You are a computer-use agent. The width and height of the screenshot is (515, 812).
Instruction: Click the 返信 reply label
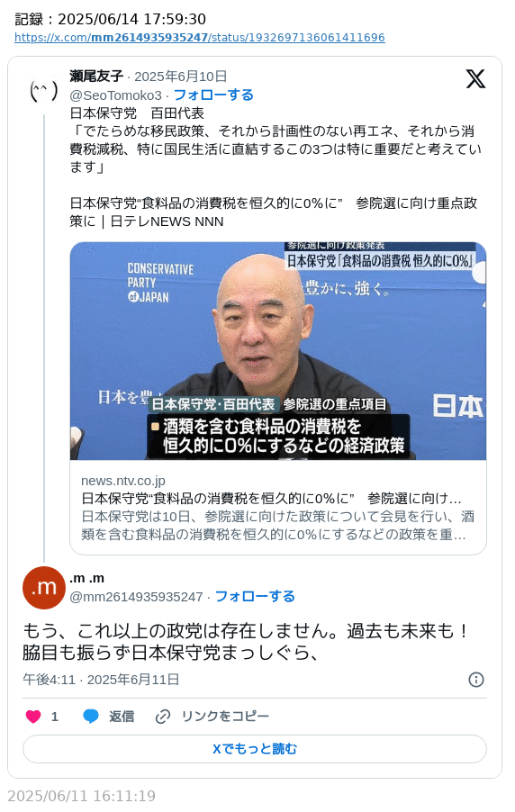pyautogui.click(x=122, y=717)
